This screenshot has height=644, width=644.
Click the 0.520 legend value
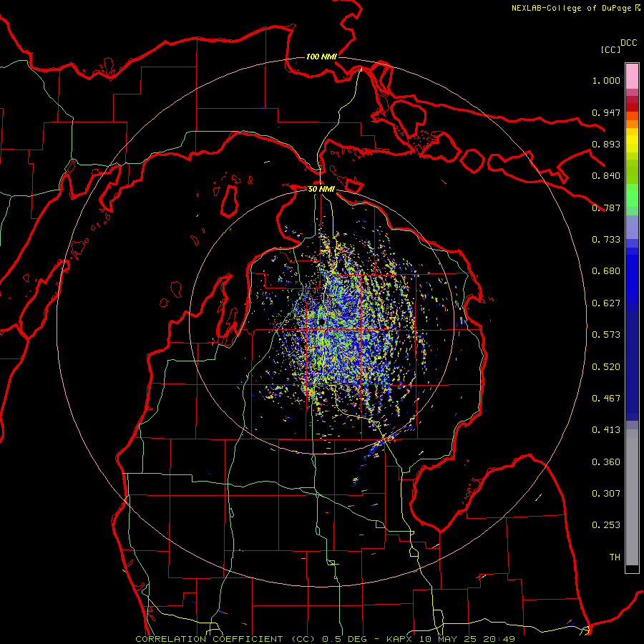point(606,367)
